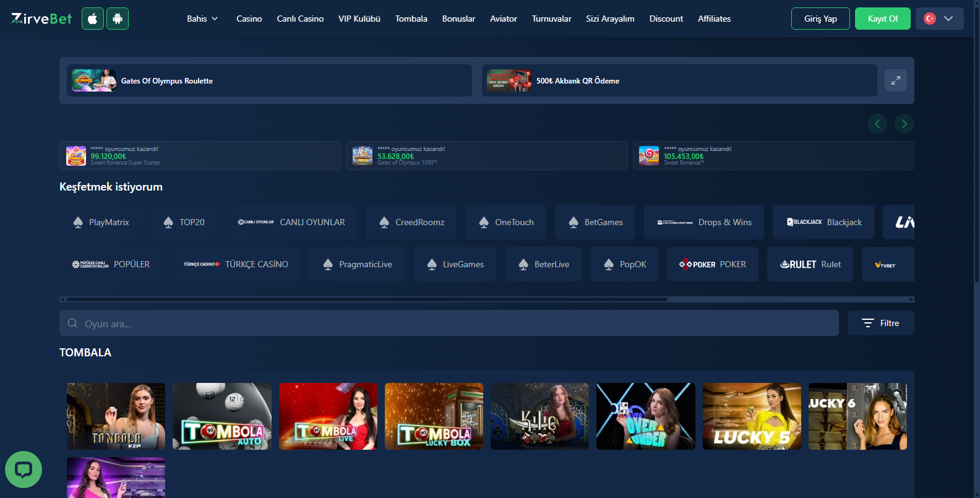Click the Turkish flag icon
The image size is (980, 498).
[930, 19]
